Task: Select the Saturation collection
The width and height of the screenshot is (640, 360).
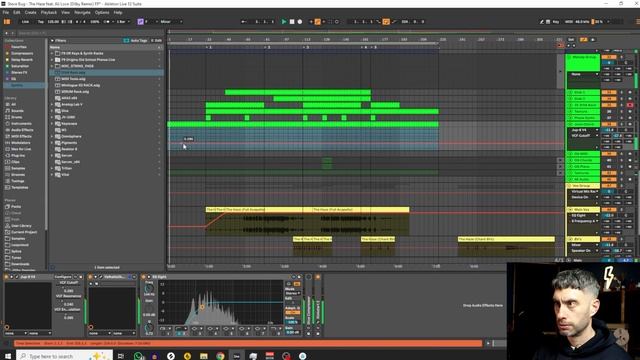Action: 20,66
